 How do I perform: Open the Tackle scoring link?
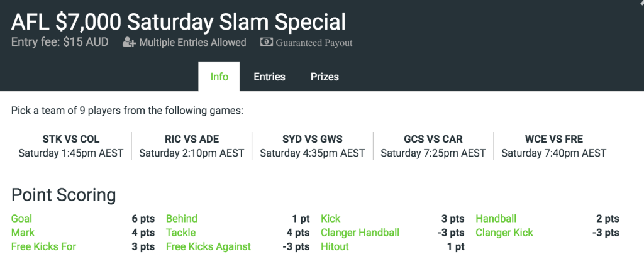180,233
